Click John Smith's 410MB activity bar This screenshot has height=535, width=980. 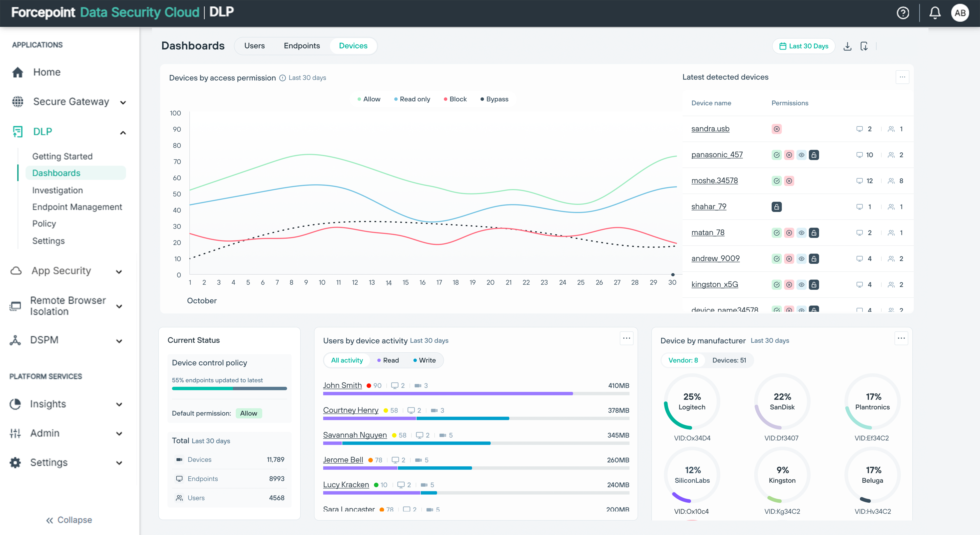click(x=476, y=394)
